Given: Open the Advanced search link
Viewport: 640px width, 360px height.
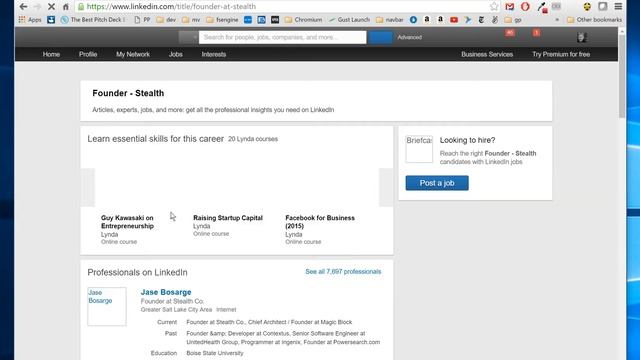Looking at the screenshot, I should pos(409,37).
